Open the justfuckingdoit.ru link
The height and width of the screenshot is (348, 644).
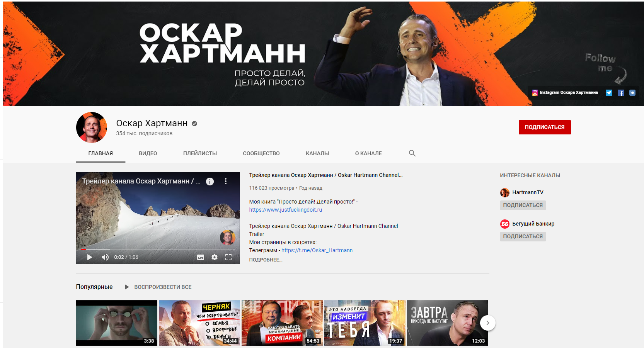coord(285,210)
